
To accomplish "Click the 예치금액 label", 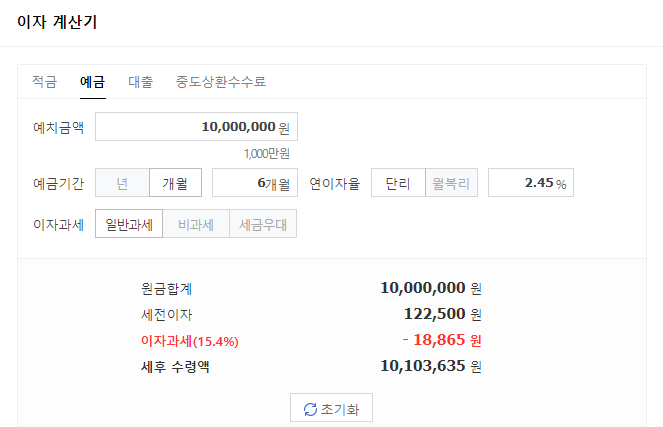I will coord(59,127).
